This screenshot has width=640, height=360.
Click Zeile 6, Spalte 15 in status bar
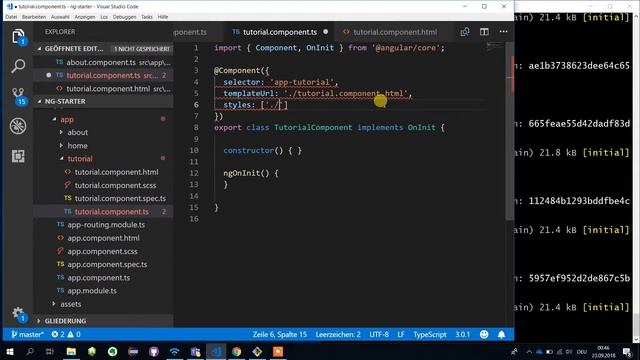280,334
